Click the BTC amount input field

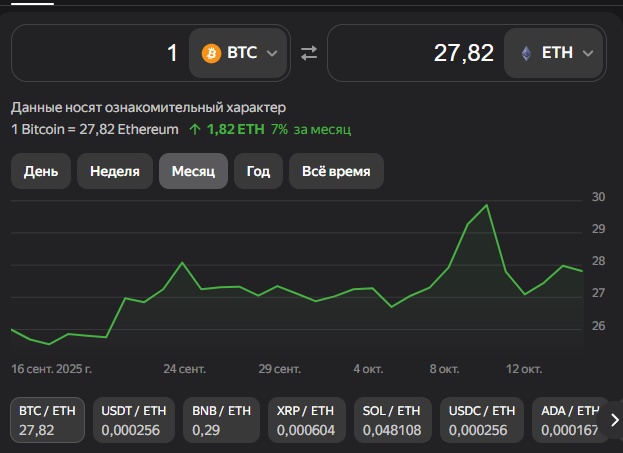tap(100, 53)
